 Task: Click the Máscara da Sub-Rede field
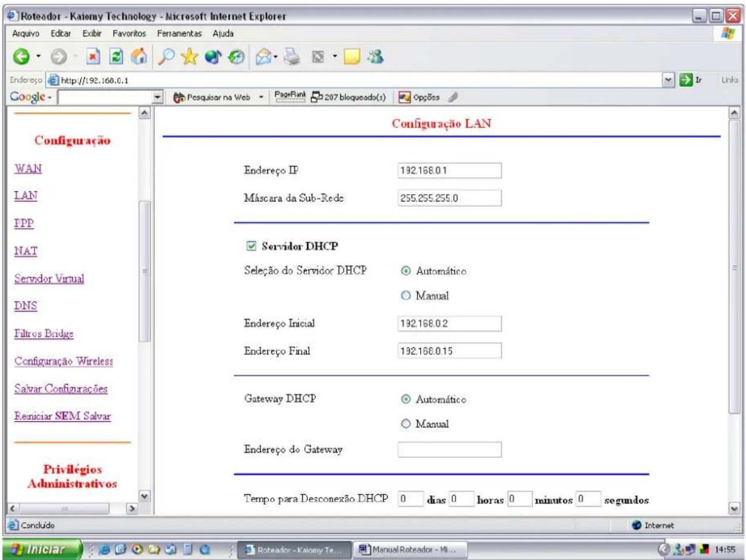point(449,197)
